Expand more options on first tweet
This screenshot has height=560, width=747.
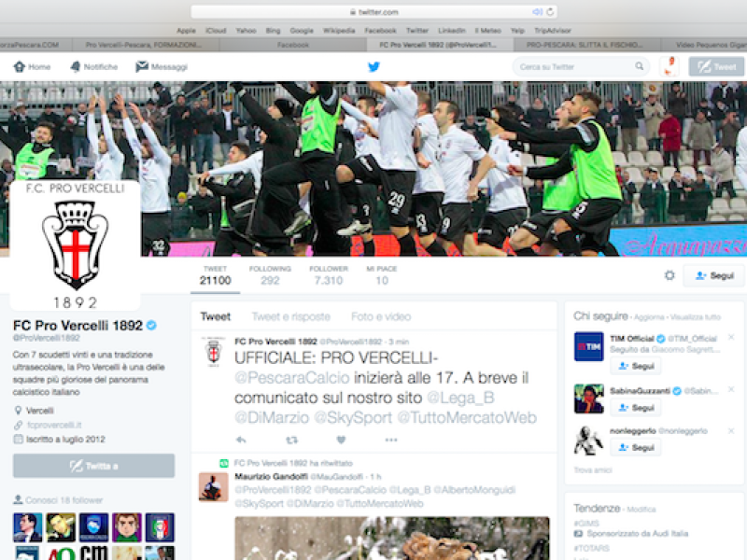[388, 440]
